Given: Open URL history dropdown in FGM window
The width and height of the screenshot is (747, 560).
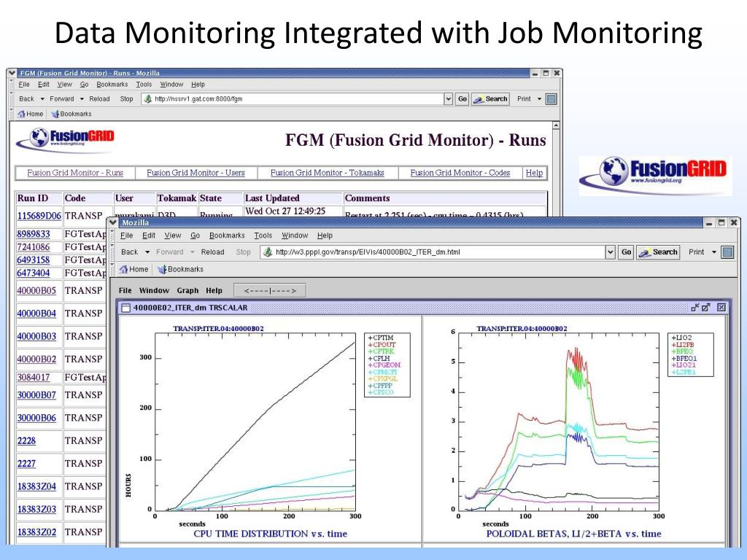Looking at the screenshot, I should (449, 99).
